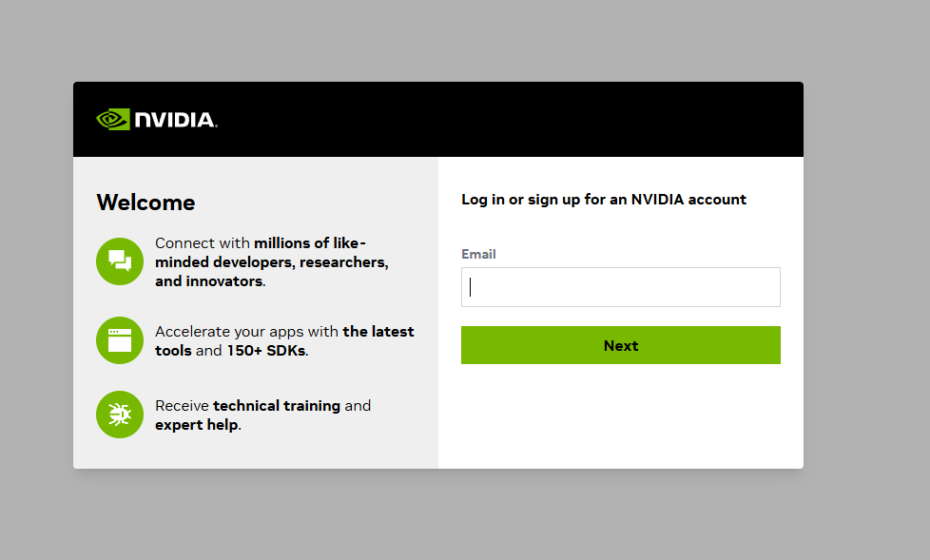Click the bold "150+ SDKs" text
This screenshot has width=930, height=560.
266,351
